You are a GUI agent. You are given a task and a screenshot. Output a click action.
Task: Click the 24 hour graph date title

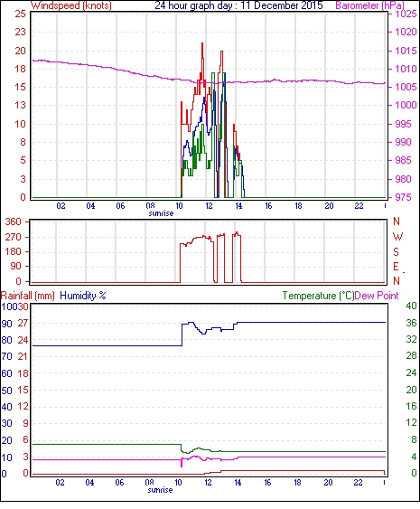[238, 5]
